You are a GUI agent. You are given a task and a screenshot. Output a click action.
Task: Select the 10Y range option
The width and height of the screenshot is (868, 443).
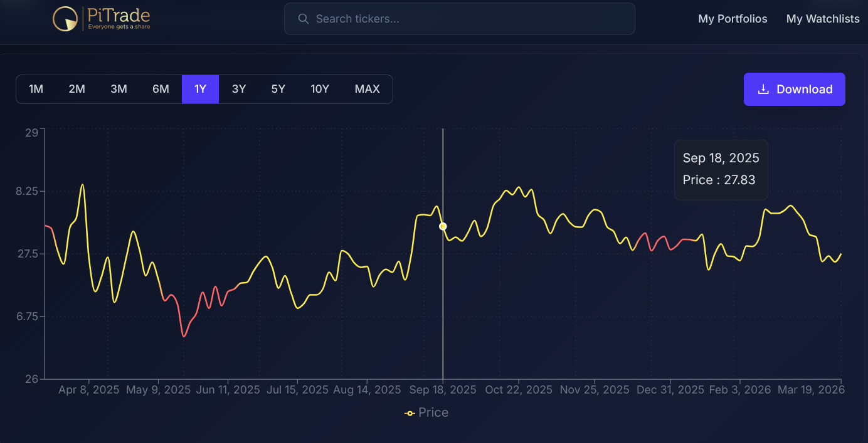(x=320, y=89)
